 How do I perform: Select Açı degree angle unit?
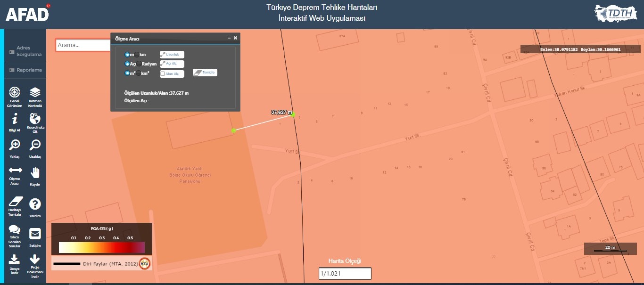[x=127, y=64]
